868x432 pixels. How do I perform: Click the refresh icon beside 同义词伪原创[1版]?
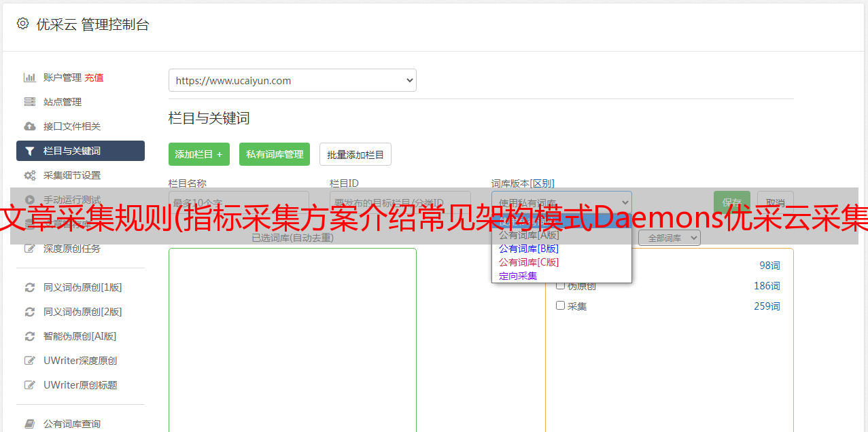29,287
